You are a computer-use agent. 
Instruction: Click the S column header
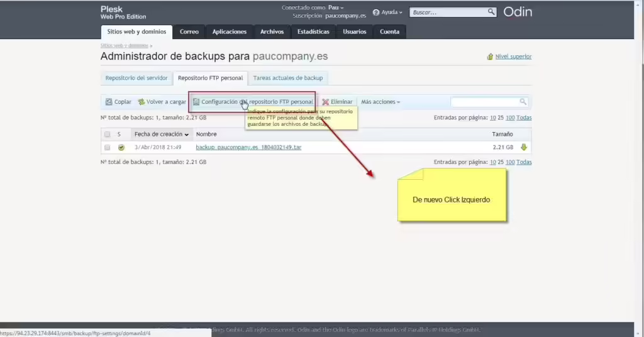pyautogui.click(x=119, y=134)
